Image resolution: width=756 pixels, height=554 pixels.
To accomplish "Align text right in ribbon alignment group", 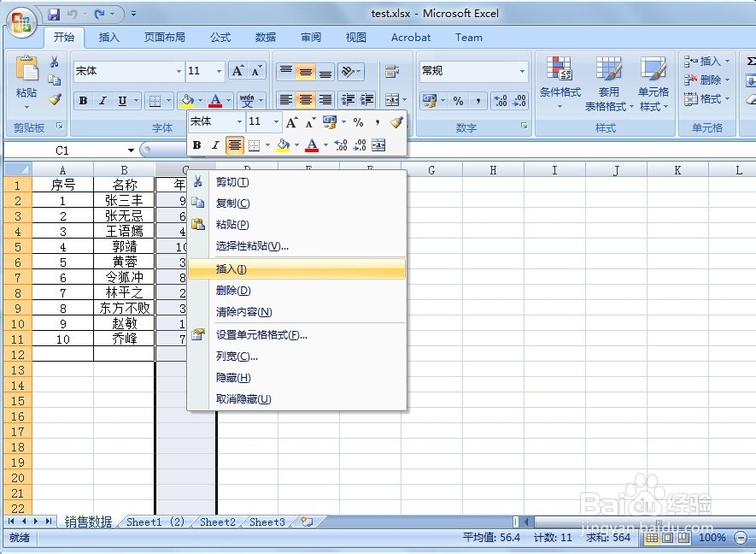I will [325, 100].
